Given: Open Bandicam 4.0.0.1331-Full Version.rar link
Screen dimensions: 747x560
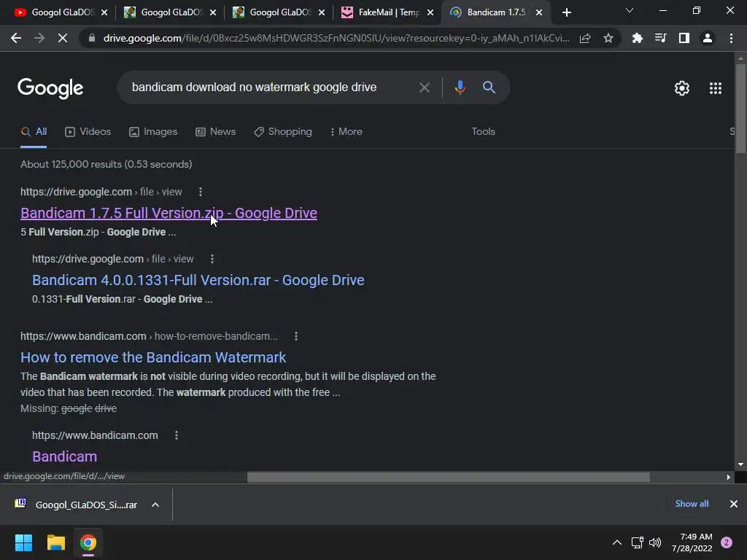Looking at the screenshot, I should click(x=198, y=281).
